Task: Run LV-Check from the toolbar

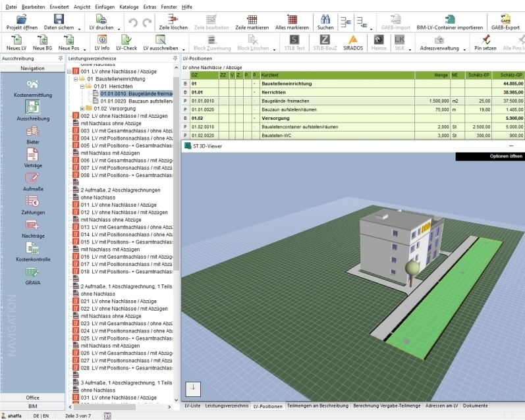Action: 126,39
